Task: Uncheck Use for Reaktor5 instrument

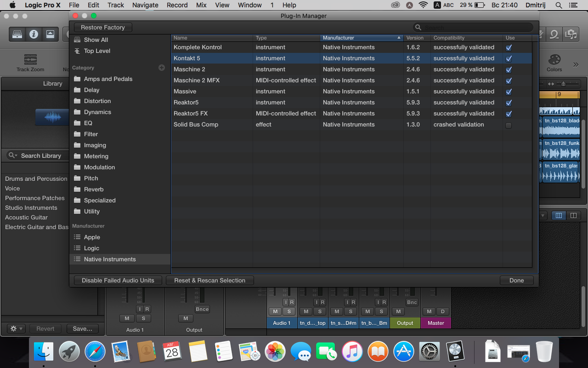Action: coord(509,103)
